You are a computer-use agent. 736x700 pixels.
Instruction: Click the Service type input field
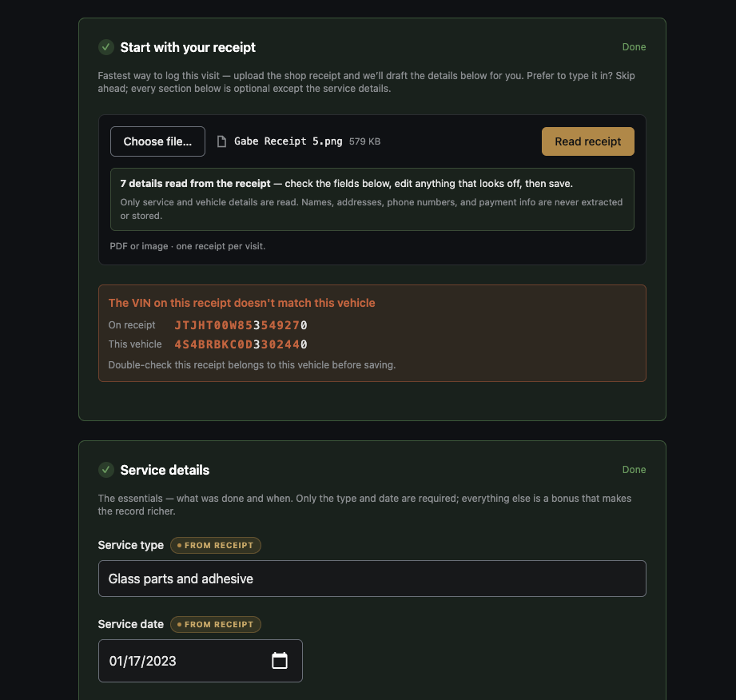tap(372, 579)
